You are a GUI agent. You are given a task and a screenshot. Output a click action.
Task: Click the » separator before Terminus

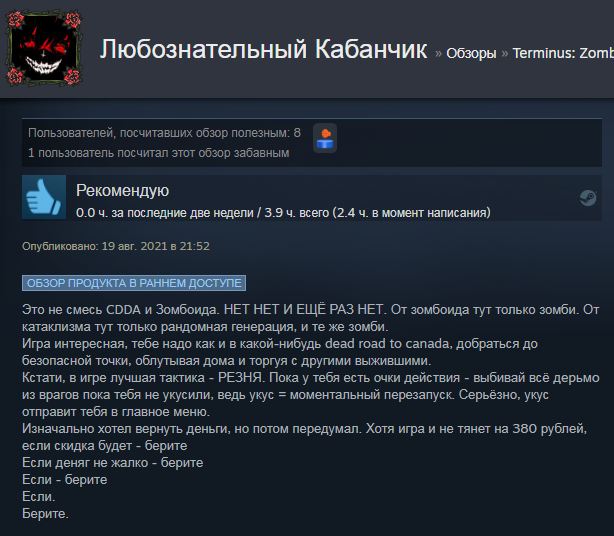[x=504, y=53]
